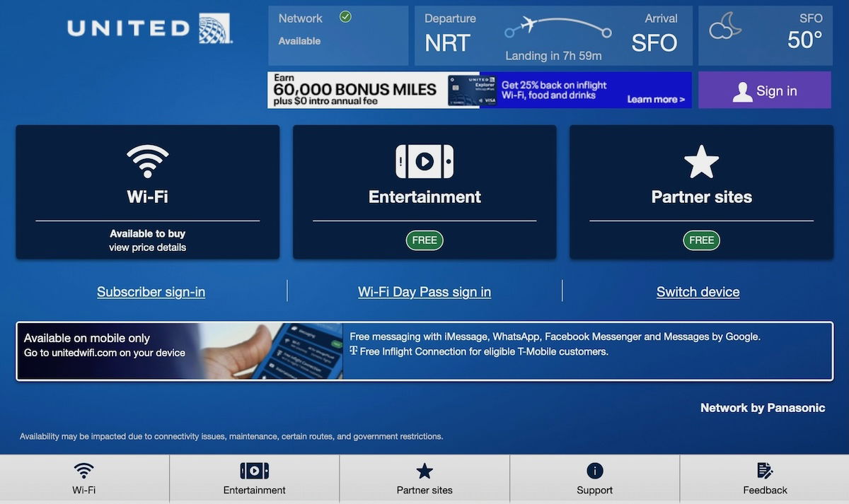Viewport: 849px width, 504px height.
Task: Open the Entertainment tab in bottom bar
Action: [x=255, y=479]
